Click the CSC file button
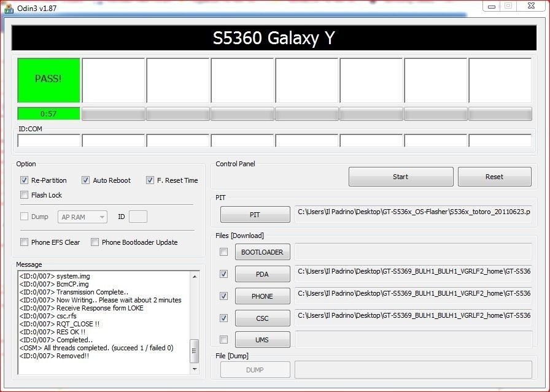The width and height of the screenshot is (550, 392). click(x=262, y=318)
